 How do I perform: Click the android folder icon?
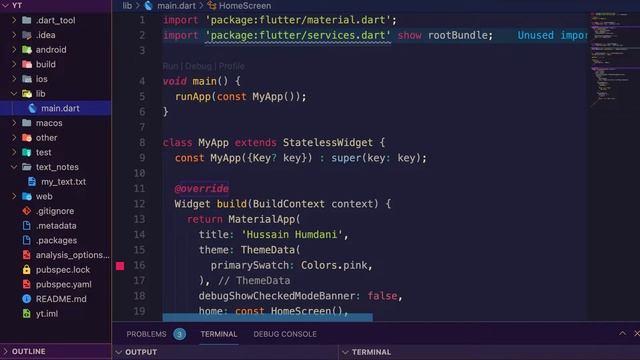point(27,49)
